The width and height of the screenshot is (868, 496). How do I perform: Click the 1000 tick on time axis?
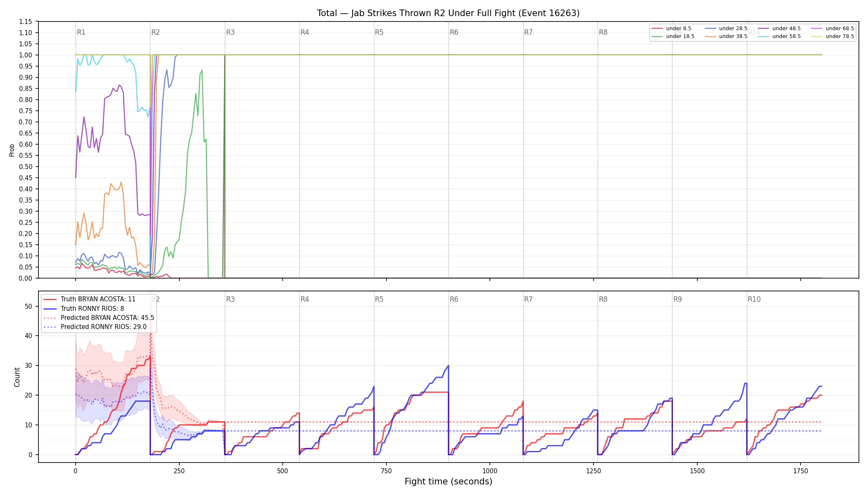(x=490, y=471)
